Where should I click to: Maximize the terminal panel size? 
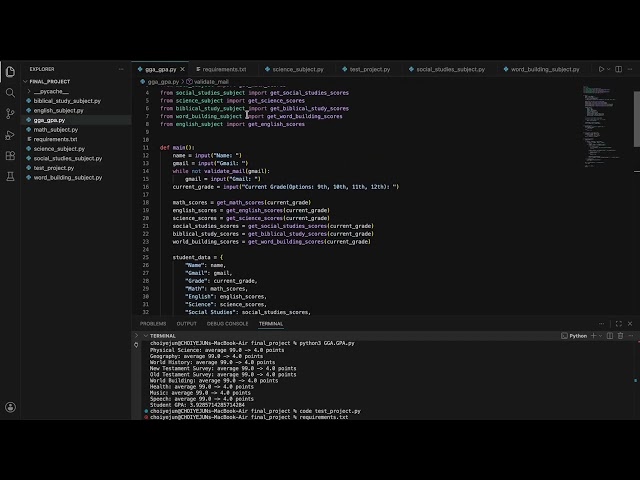(x=619, y=324)
